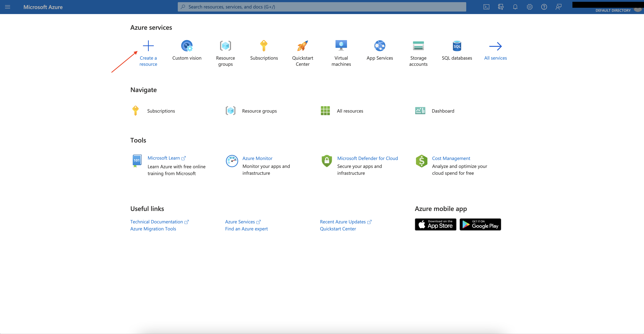Focus the search resources input field
Screen dimensions: 644x334
322,7
